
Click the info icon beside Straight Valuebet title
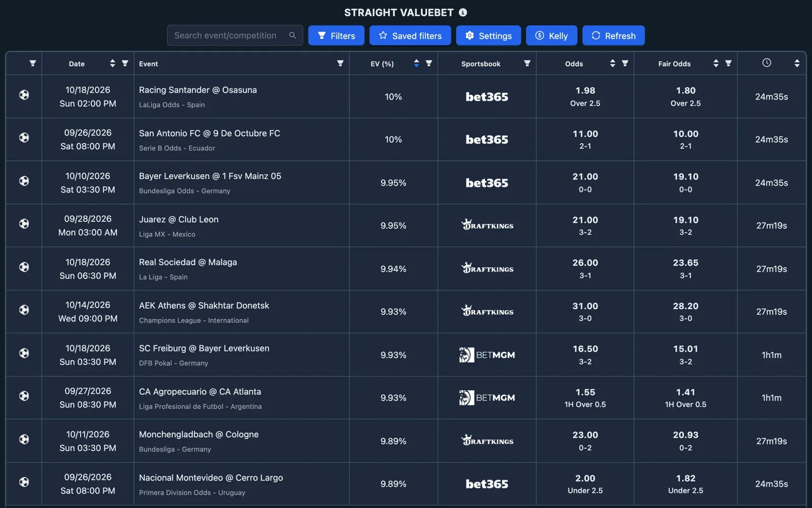pos(463,12)
